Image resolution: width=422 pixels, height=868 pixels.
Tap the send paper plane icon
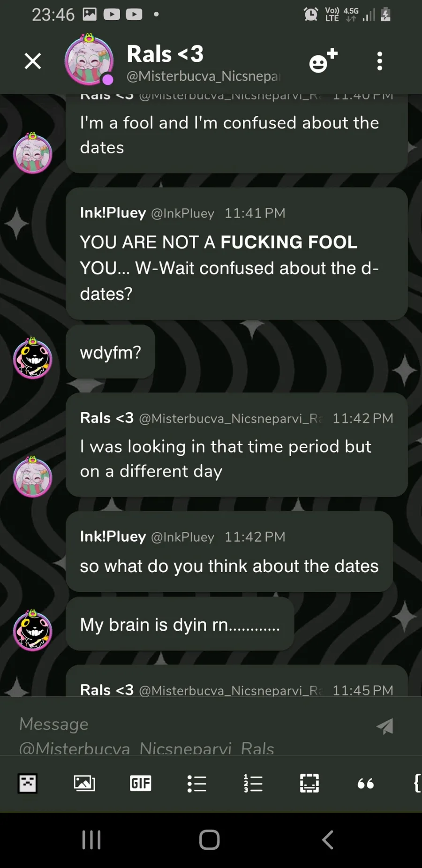(385, 726)
